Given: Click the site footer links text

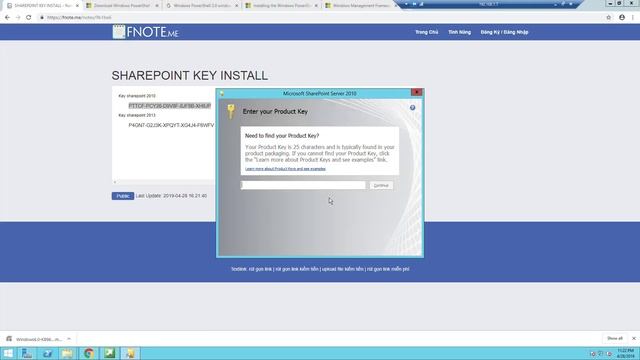Looking at the screenshot, I should (320, 269).
